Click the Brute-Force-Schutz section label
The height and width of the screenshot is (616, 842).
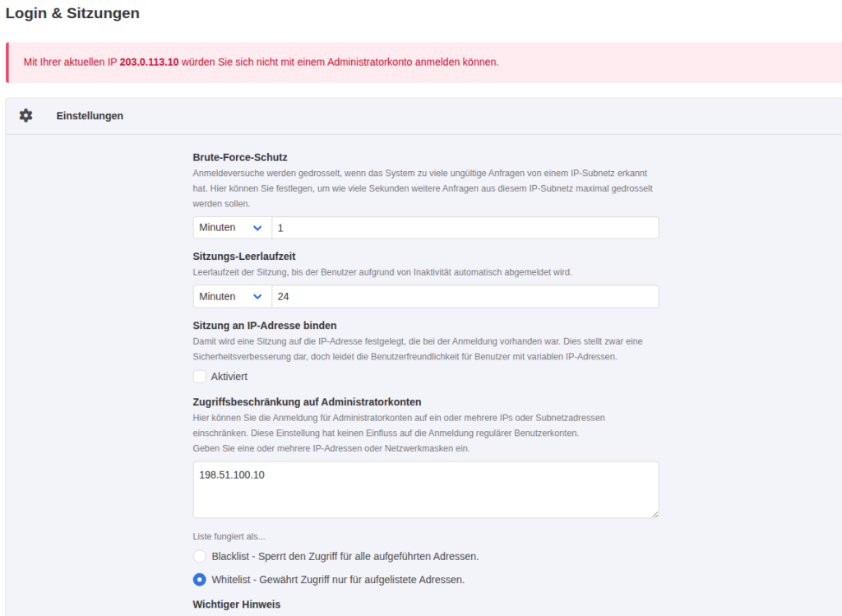[240, 157]
